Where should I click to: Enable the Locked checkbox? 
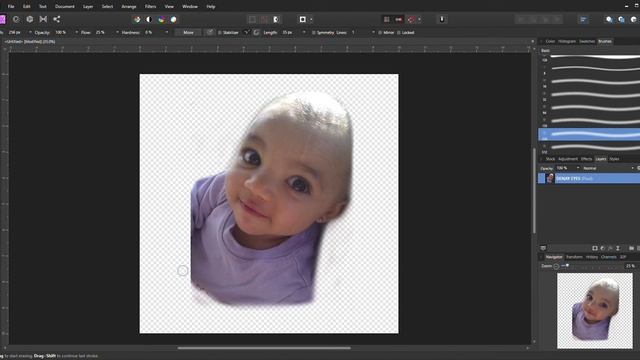399,33
